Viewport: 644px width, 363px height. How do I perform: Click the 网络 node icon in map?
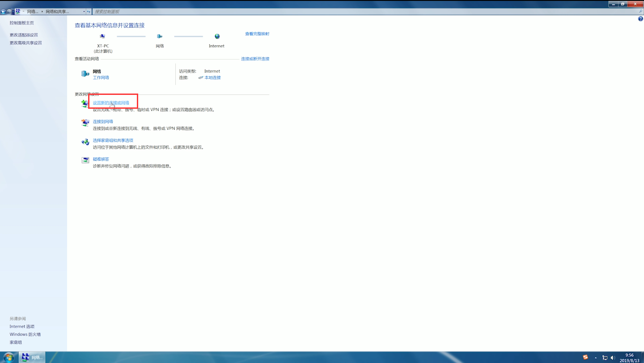(159, 36)
